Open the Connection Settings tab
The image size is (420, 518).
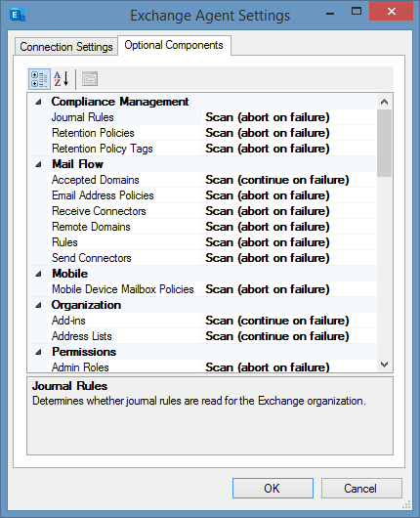coord(66,47)
